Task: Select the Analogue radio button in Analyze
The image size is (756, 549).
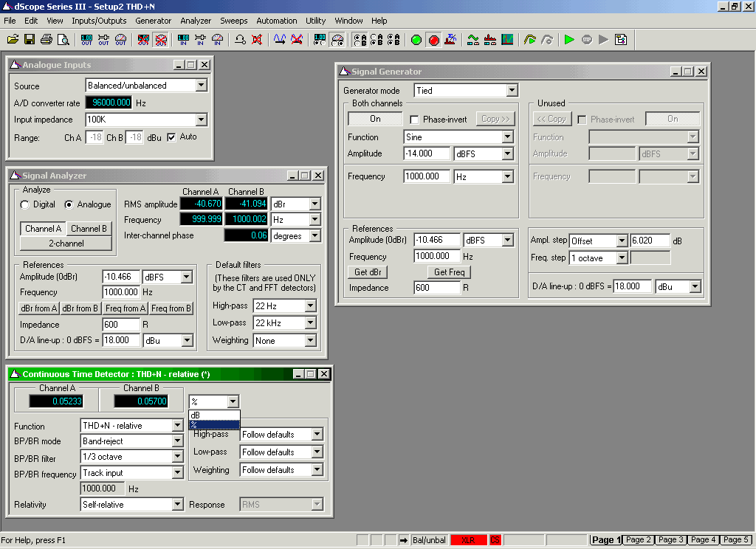Action: (x=69, y=205)
